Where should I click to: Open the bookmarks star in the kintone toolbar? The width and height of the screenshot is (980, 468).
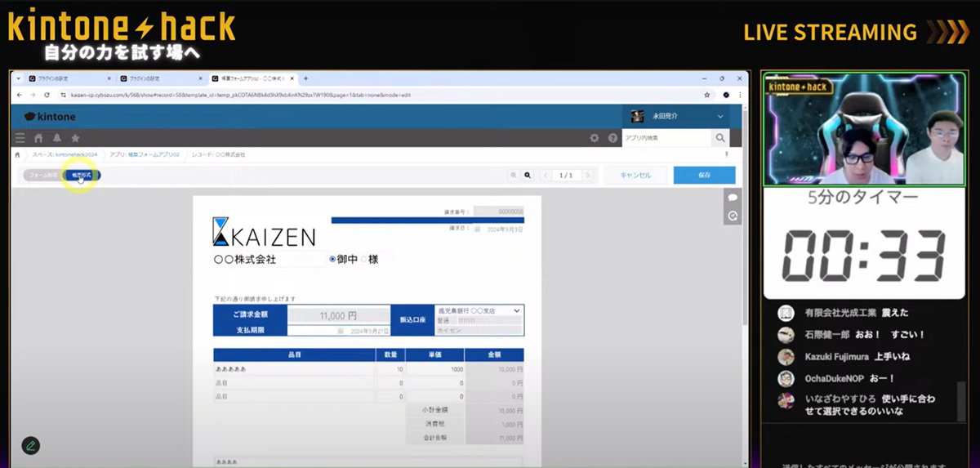[75, 138]
